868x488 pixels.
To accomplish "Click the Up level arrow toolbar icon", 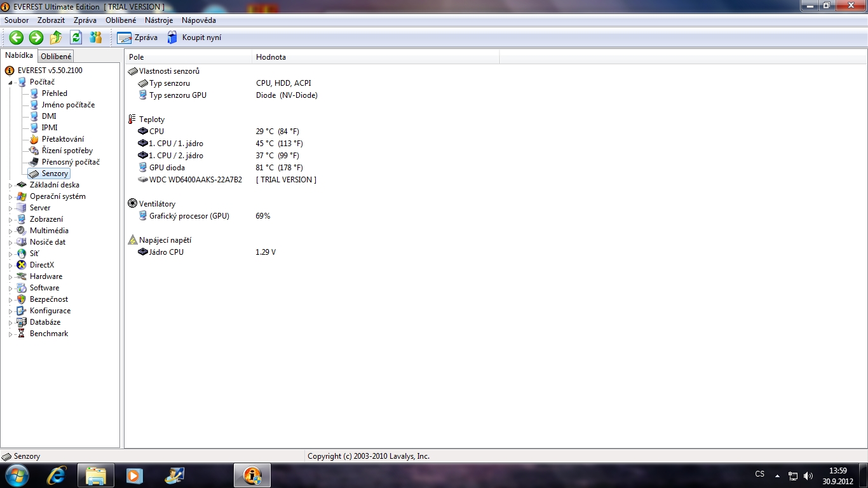I will (56, 37).
